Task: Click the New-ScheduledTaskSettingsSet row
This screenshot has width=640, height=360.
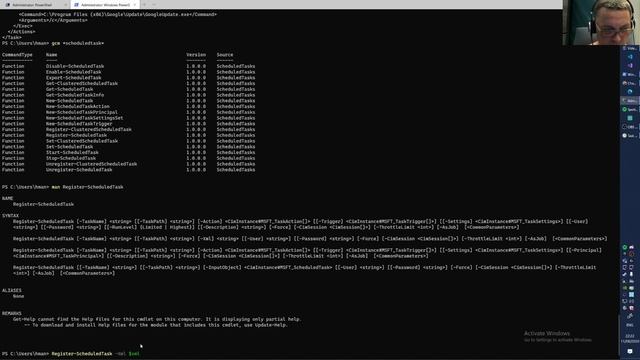Action: (128, 118)
